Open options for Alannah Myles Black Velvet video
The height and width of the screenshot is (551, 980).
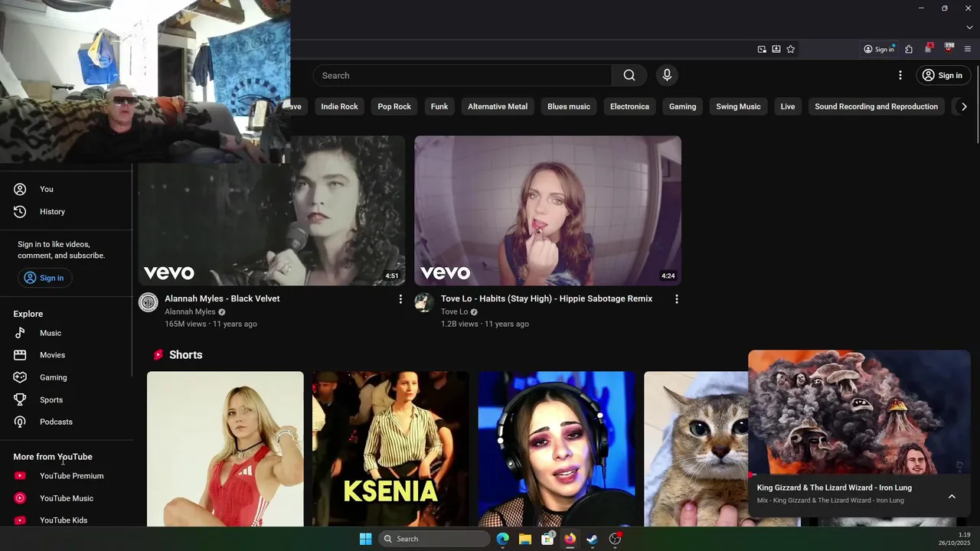[x=400, y=299]
